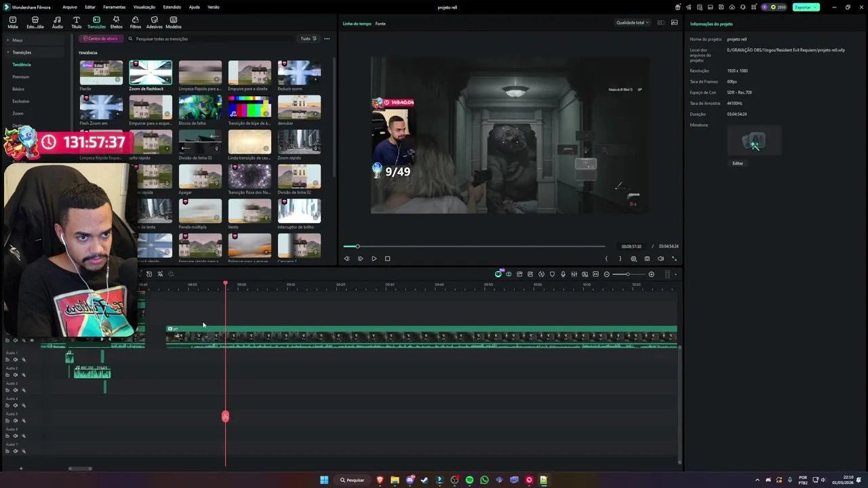Switch to the Áudio tab

[57, 22]
